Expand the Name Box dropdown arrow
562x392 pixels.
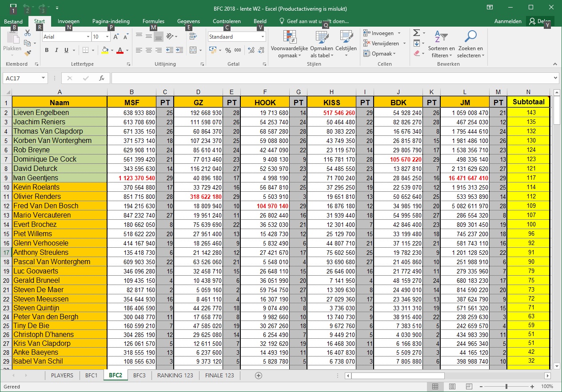coord(43,78)
